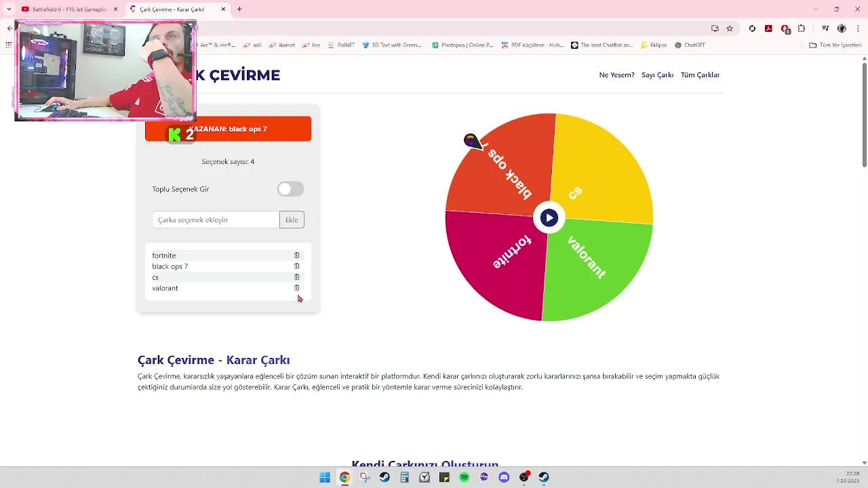Open Discord from the taskbar
868x488 pixels.
pos(504,477)
